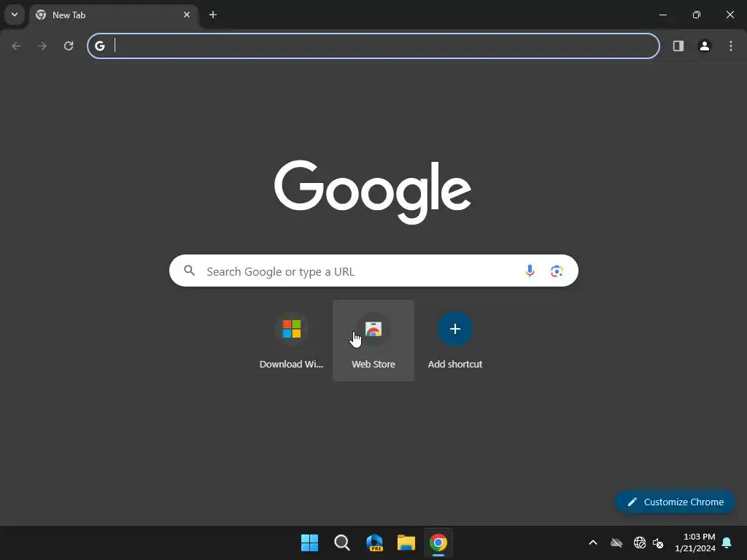Select the New Tab tab
Viewport: 747px width, 560px height.
[x=114, y=15]
